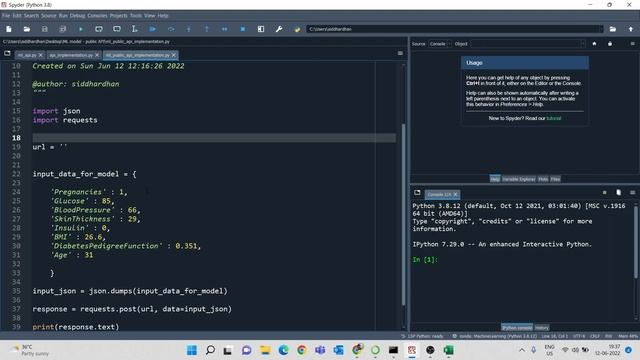Open the Search menu
This screenshot has width=640, height=360.
coord(31,16)
